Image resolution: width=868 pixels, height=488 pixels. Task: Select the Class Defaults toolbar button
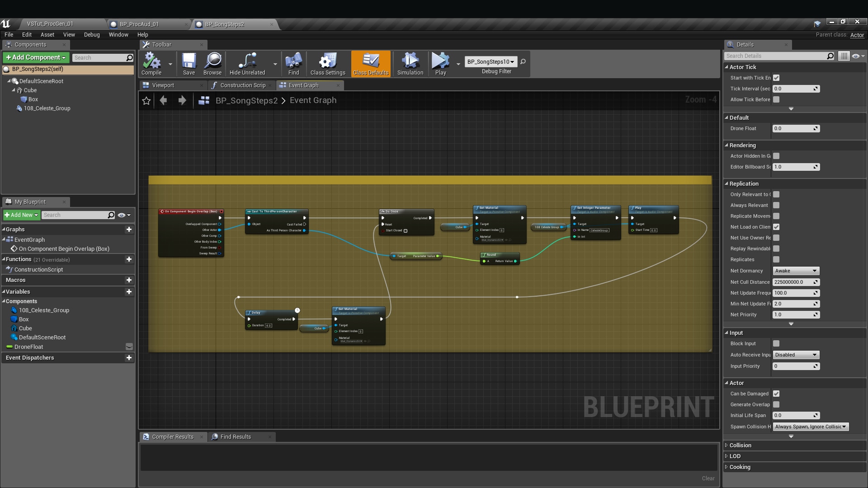[x=370, y=63]
